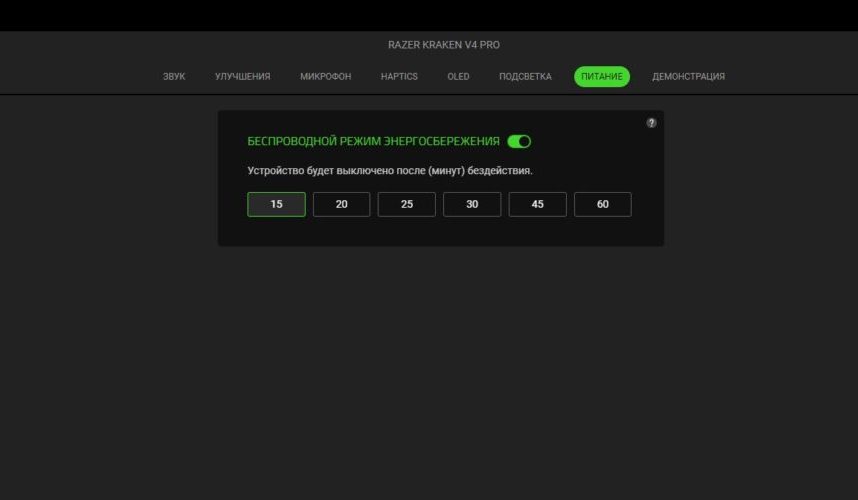
Task: Select the OLED tab
Action: coord(459,77)
